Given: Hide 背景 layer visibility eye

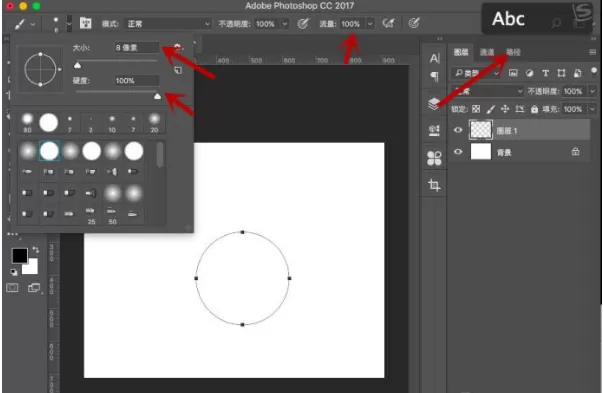Looking at the screenshot, I should 458,152.
